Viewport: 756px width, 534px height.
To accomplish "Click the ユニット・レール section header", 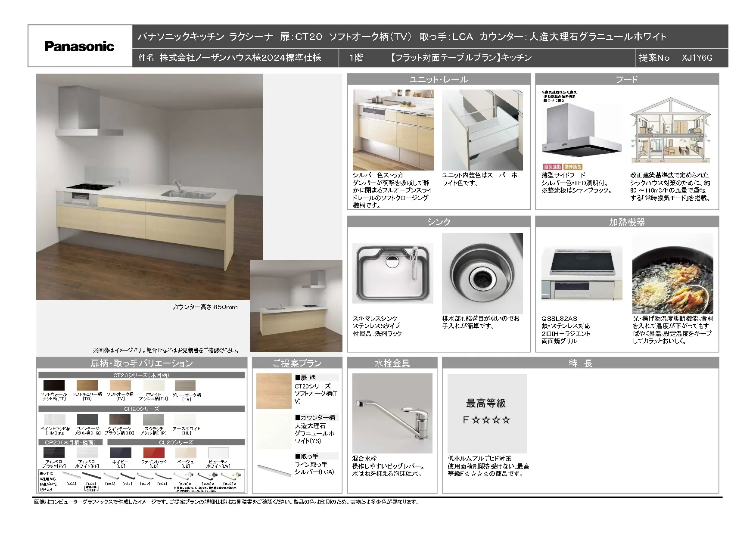I will [439, 79].
